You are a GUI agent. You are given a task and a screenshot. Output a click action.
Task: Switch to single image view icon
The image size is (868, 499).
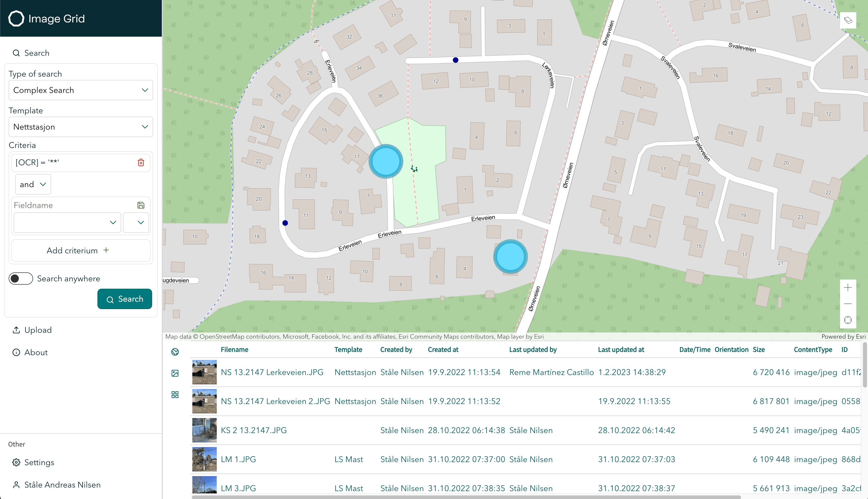pos(175,373)
